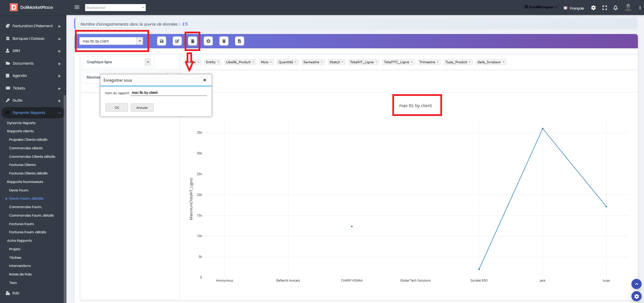Expand the GRH sidebar menu
644x303 pixels.
click(x=33, y=51)
